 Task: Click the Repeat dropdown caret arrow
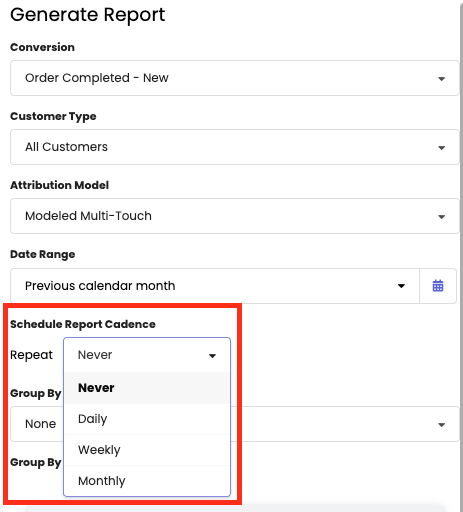tap(212, 356)
